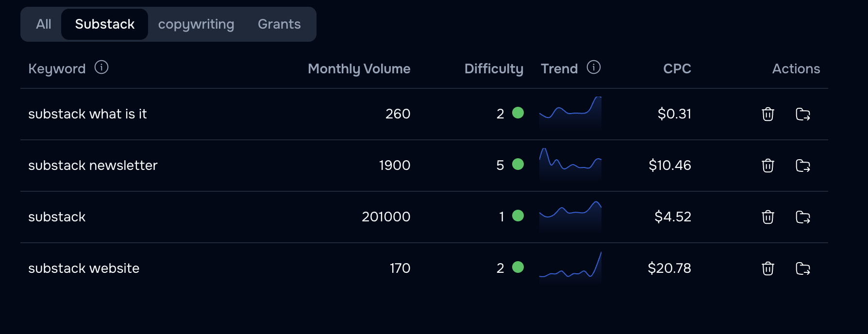Screen dimensions: 868x334
Task: Sort by Monthly Volume column header
Action: tap(359, 69)
